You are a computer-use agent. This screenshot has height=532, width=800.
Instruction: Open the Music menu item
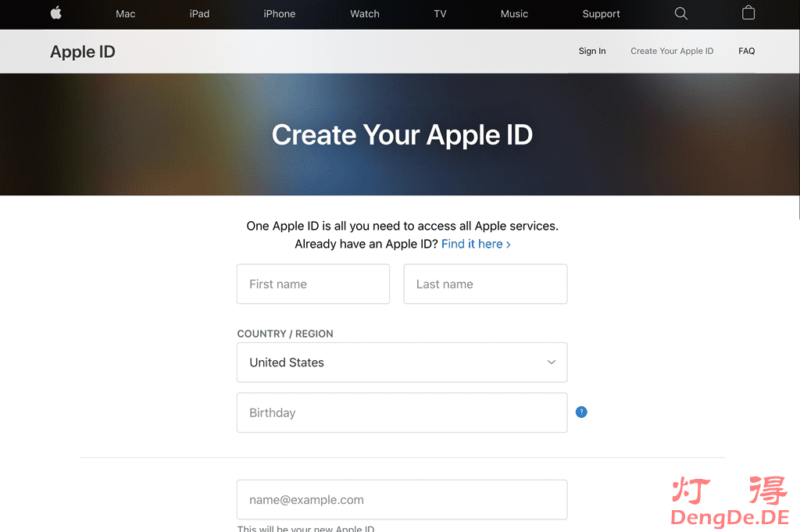click(514, 14)
